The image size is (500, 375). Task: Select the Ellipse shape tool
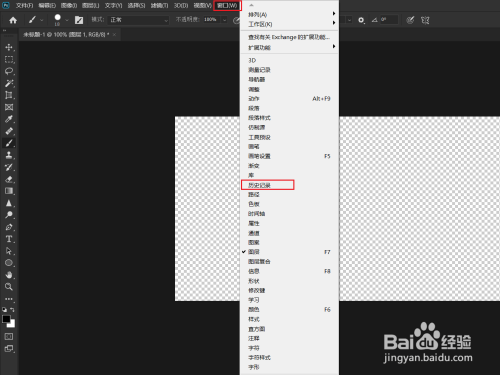[9, 263]
